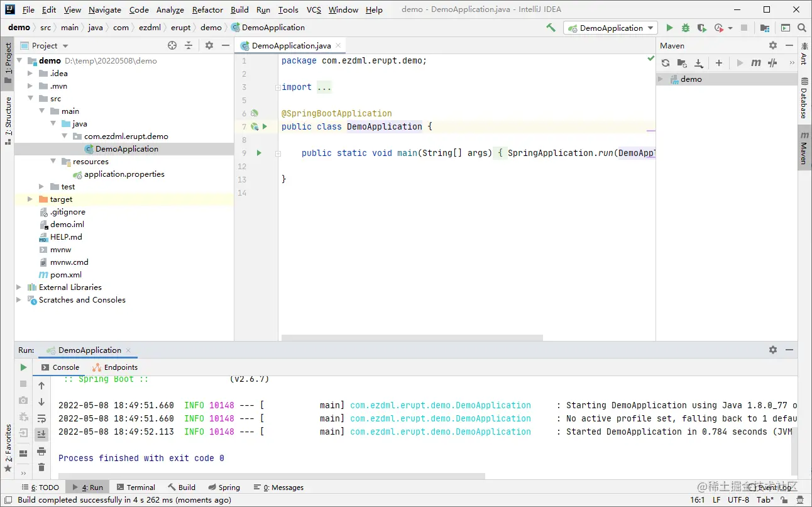Click the Restore Layout icon in the Run panel
812x507 pixels.
click(23, 453)
